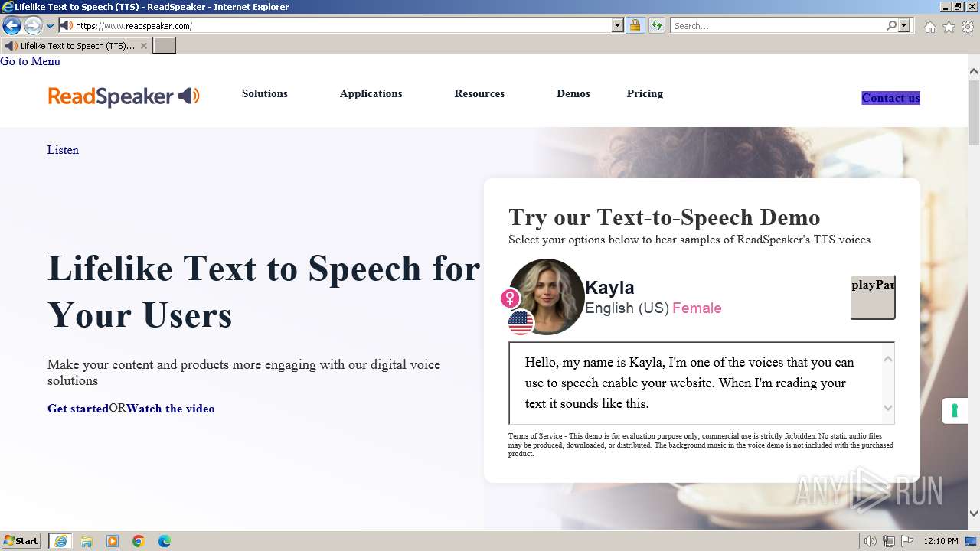Image resolution: width=980 pixels, height=551 pixels.
Task: Click Internet Explorer taskbar icon
Action: point(60,541)
